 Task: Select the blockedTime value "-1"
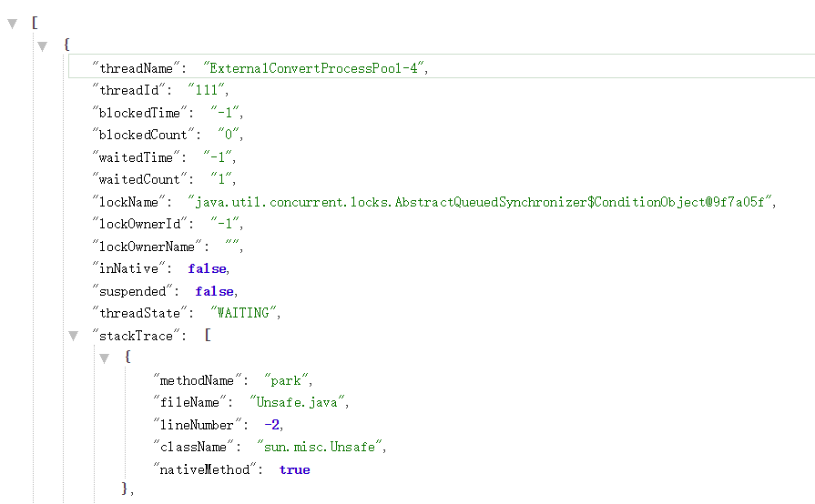(x=225, y=112)
